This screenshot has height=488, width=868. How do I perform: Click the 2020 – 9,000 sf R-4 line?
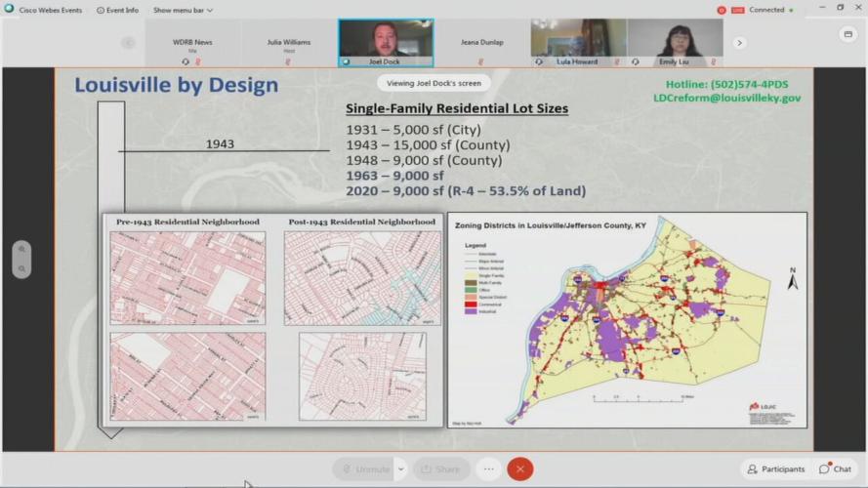pos(466,191)
